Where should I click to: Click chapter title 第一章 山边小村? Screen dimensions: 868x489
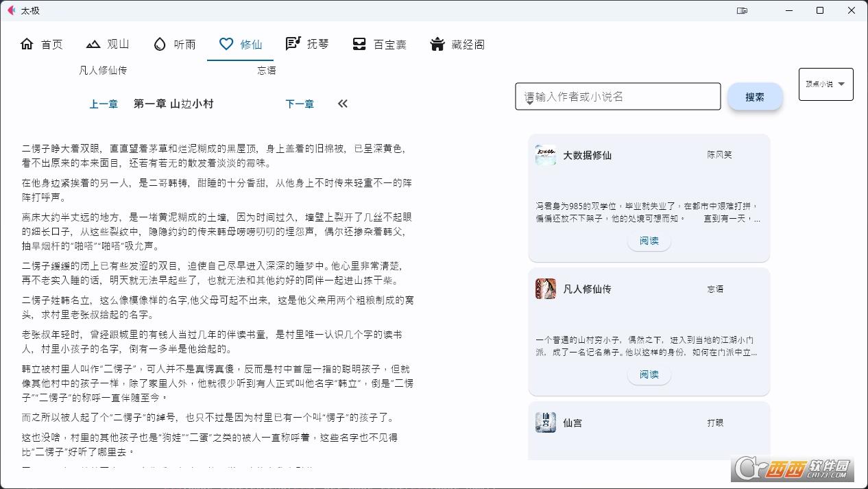[173, 104]
